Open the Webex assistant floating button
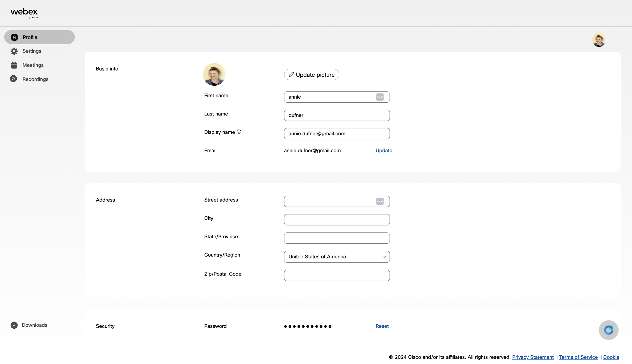The height and width of the screenshot is (364, 632). (x=608, y=330)
